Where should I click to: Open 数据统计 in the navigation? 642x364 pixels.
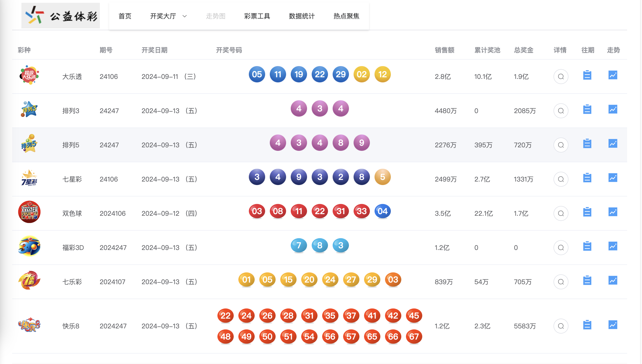click(302, 16)
